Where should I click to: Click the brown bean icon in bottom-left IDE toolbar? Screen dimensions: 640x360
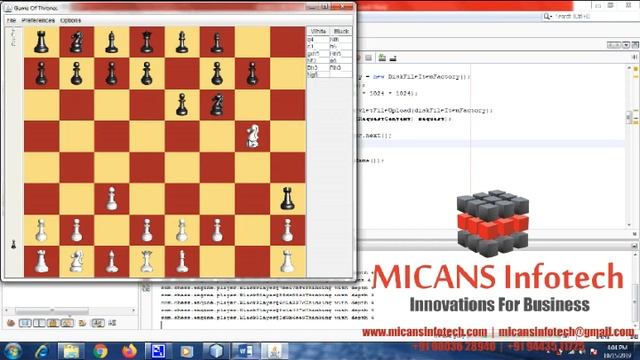11,323
